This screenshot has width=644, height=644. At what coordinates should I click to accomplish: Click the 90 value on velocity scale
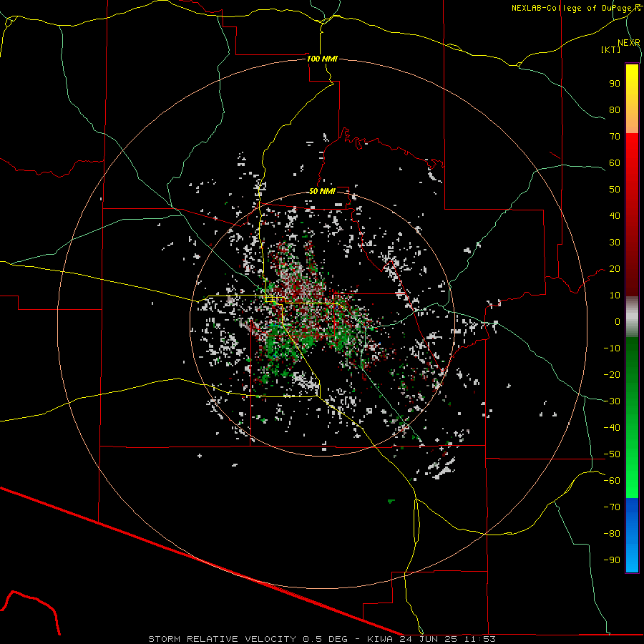point(615,84)
